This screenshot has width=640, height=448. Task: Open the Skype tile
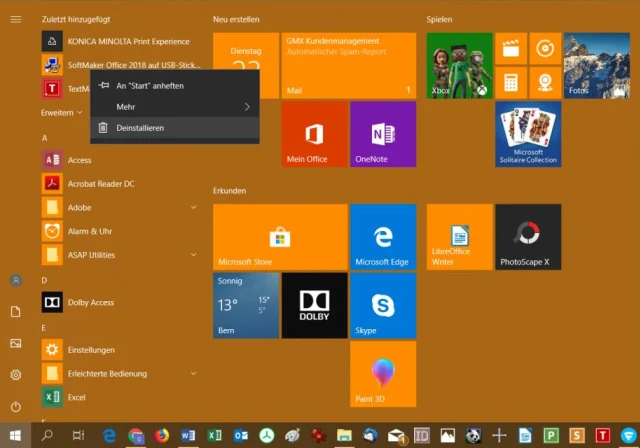(x=382, y=305)
